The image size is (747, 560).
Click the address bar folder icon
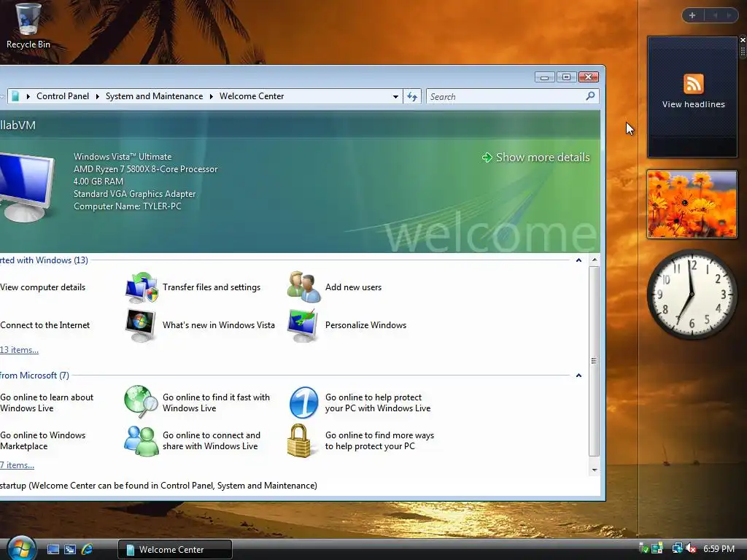pyautogui.click(x=15, y=96)
